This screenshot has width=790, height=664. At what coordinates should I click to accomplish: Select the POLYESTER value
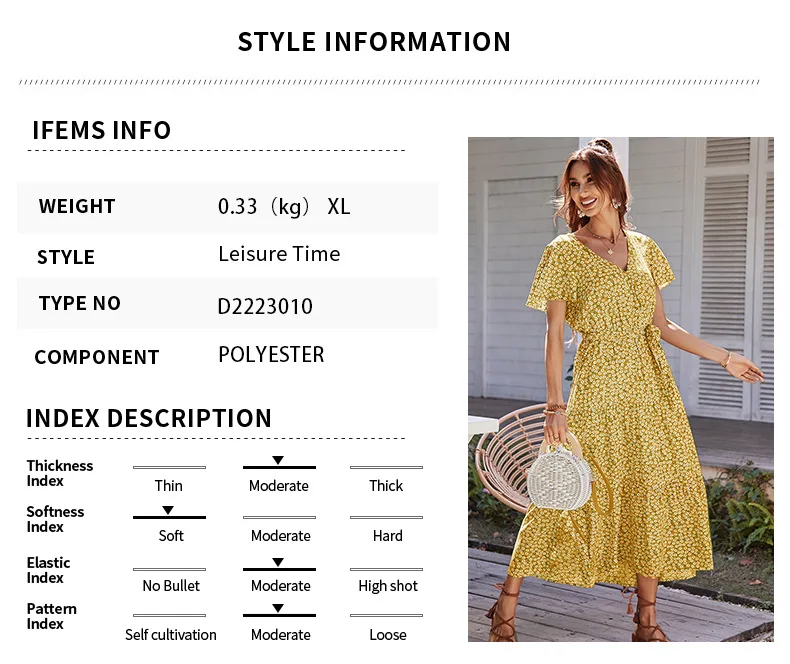click(x=271, y=355)
